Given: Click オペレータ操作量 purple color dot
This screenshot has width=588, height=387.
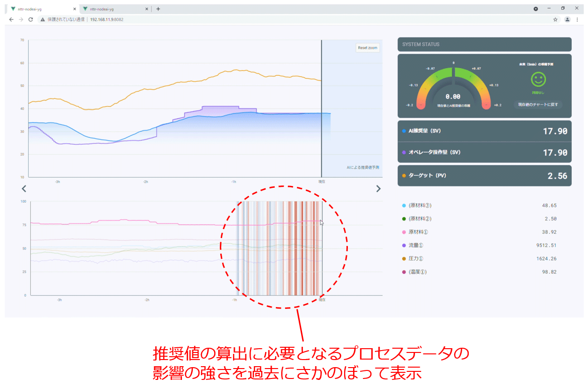Looking at the screenshot, I should tap(404, 152).
